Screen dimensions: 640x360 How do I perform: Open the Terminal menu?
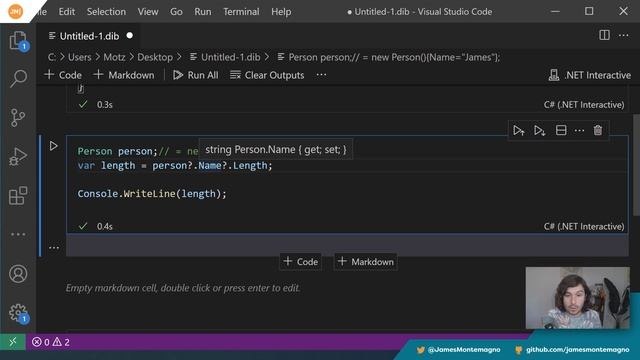coord(241,11)
